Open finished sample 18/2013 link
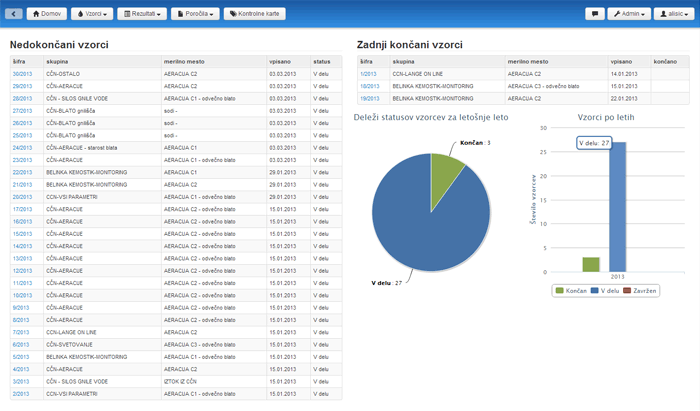This screenshot has height=411, width=700. [x=369, y=86]
